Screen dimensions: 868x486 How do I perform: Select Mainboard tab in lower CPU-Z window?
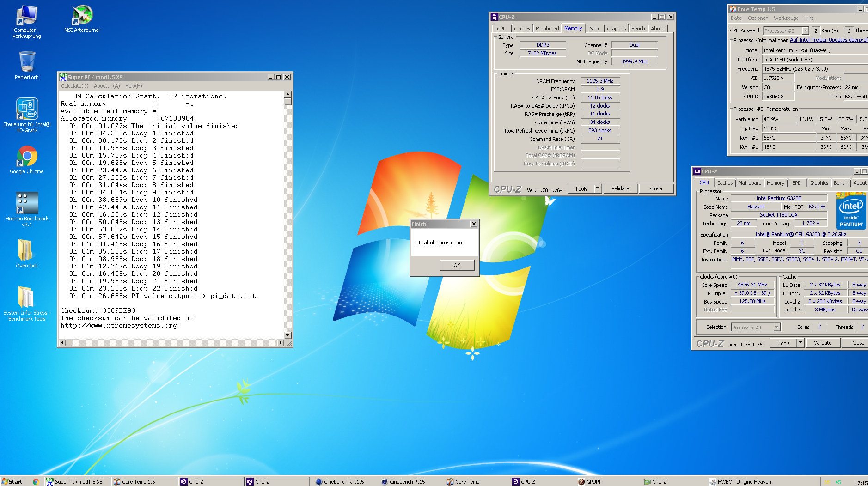749,183
